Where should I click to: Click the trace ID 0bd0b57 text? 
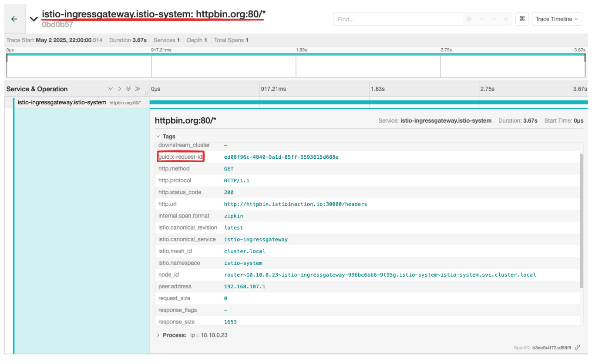[x=57, y=25]
